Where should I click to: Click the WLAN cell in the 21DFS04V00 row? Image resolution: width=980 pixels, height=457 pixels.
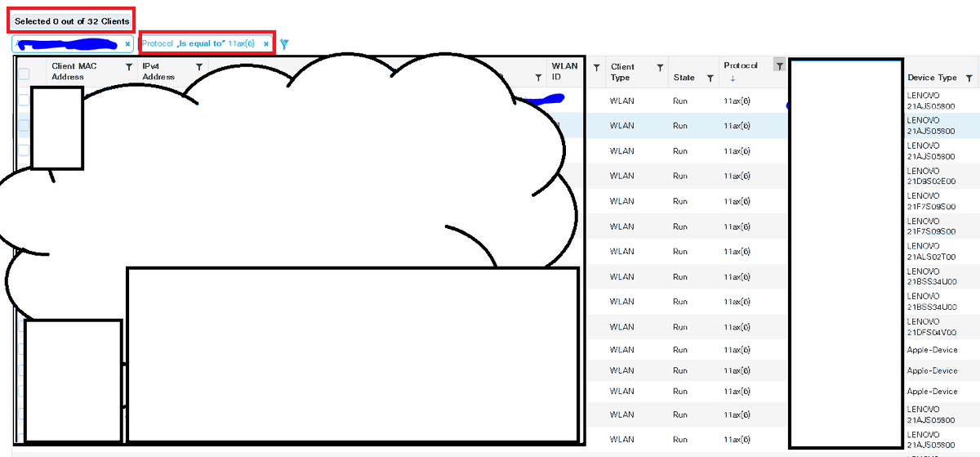pyautogui.click(x=622, y=327)
